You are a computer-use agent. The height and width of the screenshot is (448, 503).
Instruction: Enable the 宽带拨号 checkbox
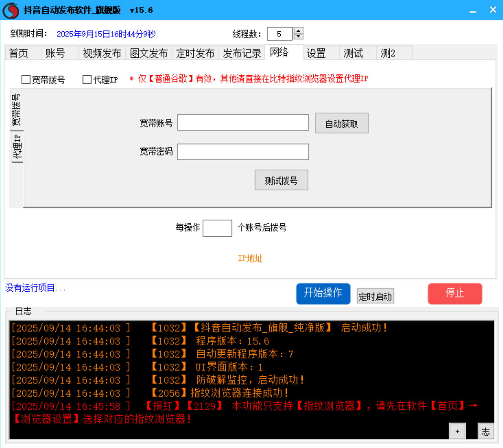[x=25, y=78]
